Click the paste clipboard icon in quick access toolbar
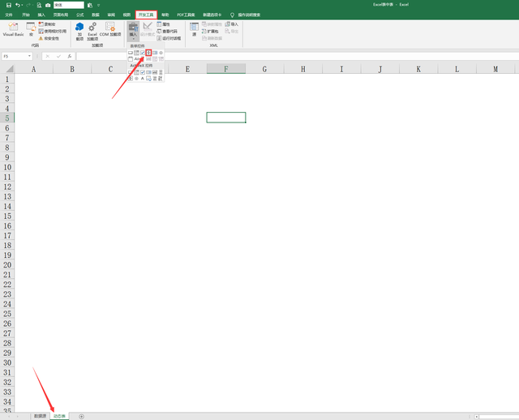519x420 pixels. pos(90,5)
